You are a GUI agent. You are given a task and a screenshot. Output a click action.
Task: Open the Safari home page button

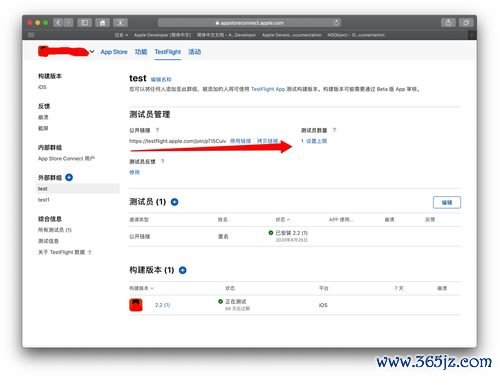point(102,23)
